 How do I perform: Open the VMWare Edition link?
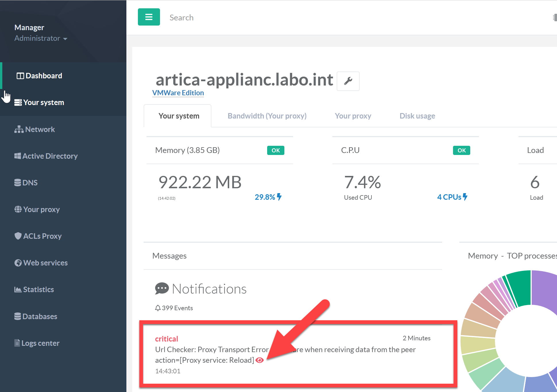(x=178, y=93)
